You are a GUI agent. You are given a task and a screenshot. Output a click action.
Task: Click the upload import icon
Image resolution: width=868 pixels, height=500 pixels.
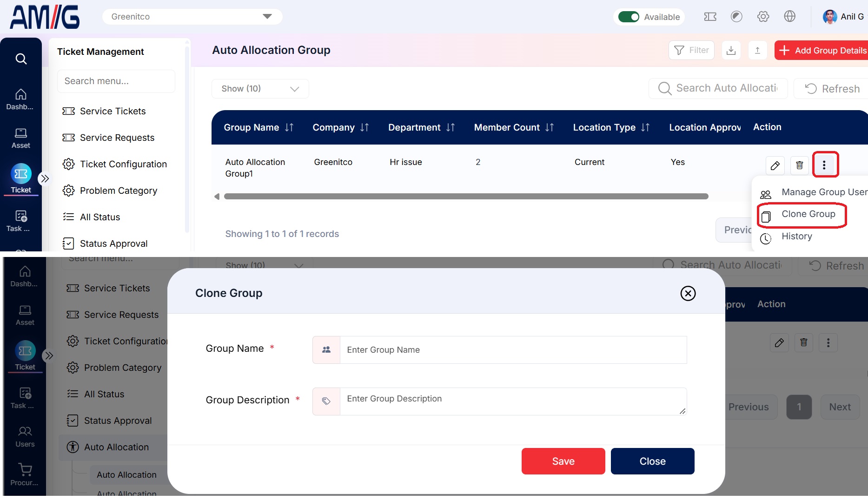[757, 50]
